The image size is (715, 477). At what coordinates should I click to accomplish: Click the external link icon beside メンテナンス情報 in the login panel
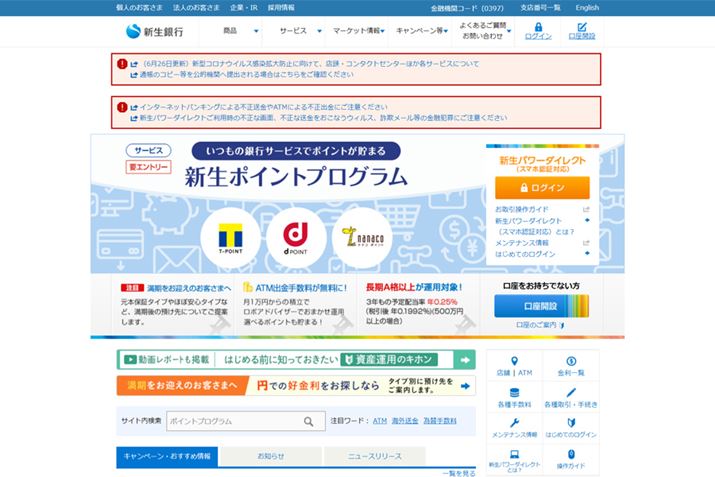click(586, 243)
